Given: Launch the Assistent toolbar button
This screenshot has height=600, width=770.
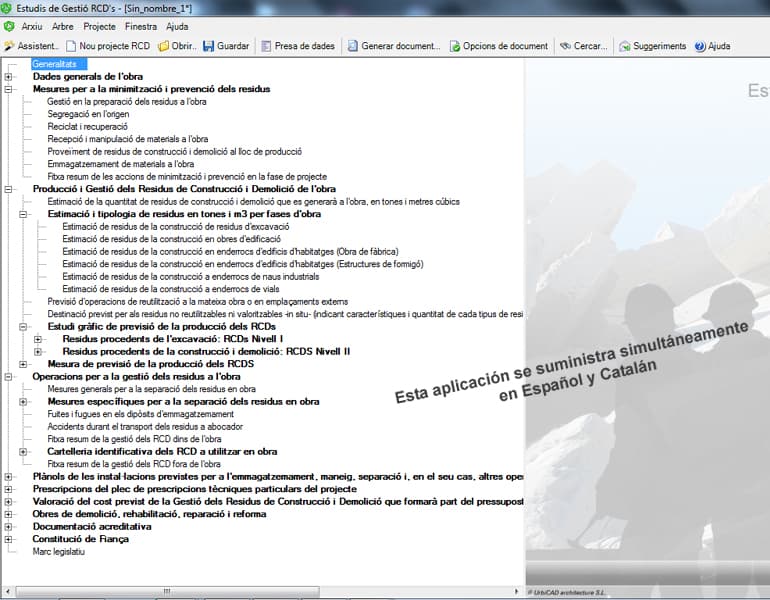Looking at the screenshot, I should 31,46.
